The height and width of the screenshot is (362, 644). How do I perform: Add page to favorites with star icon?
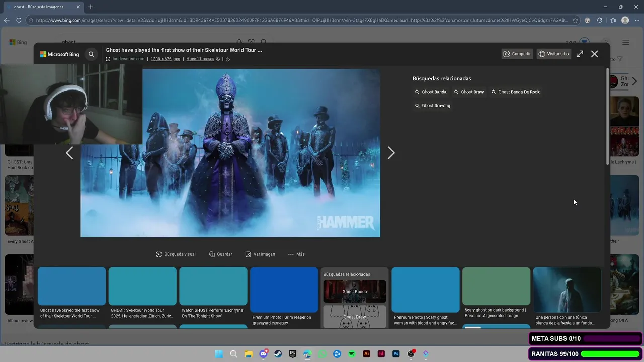[576, 20]
